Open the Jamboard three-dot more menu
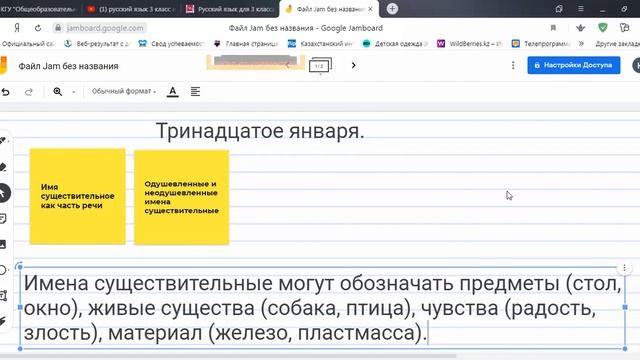This screenshot has height=360, width=640. pos(513,65)
